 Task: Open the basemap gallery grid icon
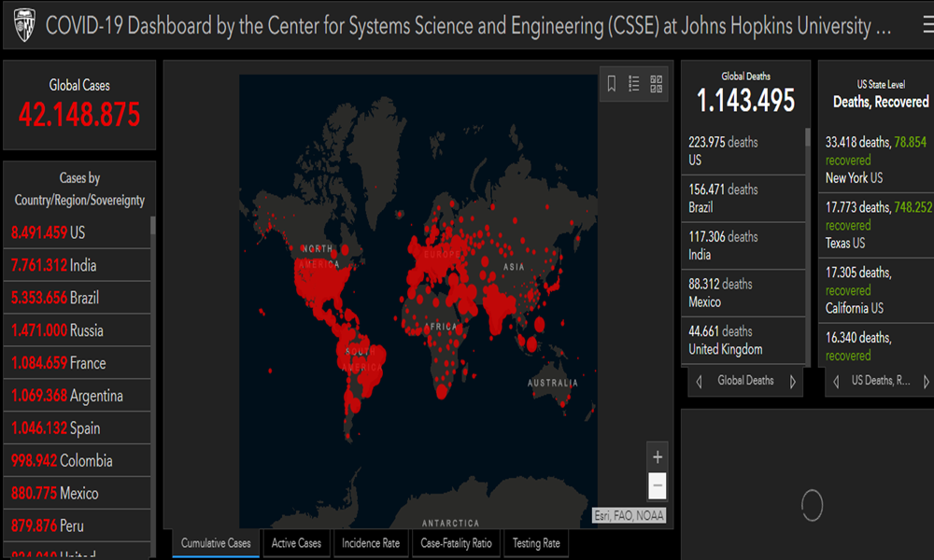click(x=657, y=84)
